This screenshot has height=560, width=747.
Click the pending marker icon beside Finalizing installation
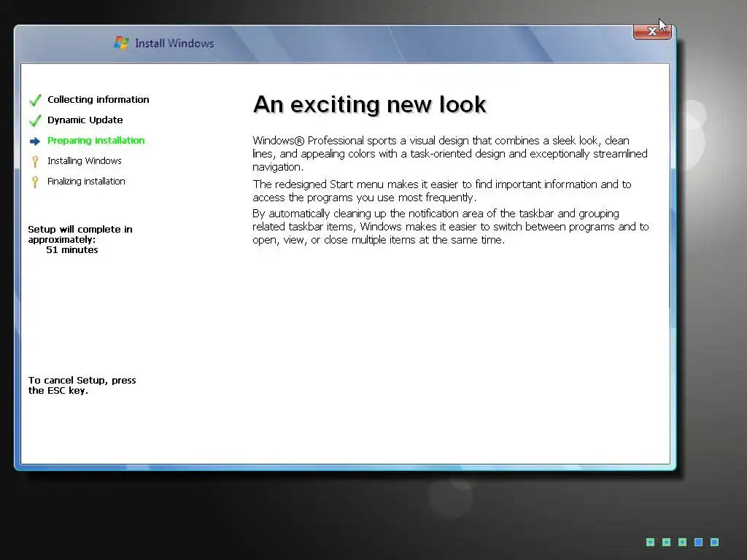[x=35, y=182]
